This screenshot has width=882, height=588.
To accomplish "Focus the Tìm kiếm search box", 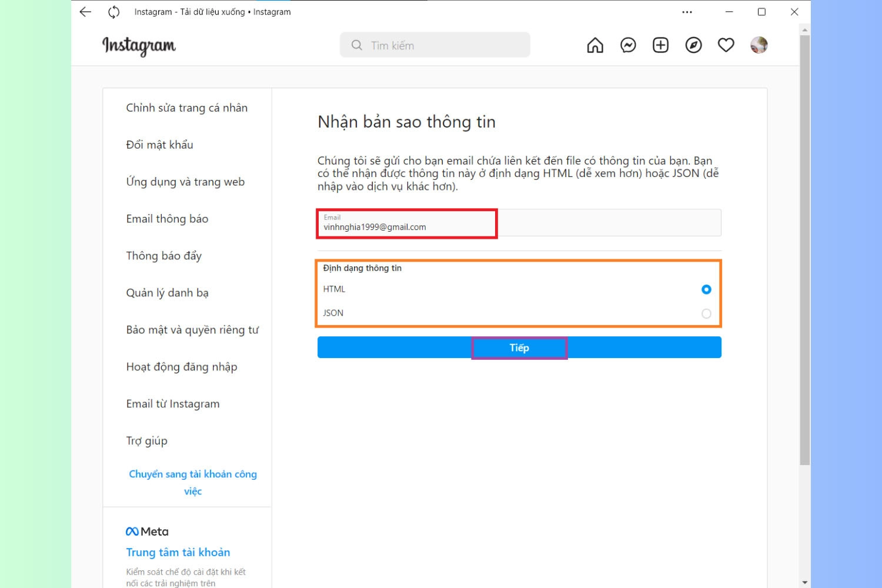I will [x=435, y=45].
